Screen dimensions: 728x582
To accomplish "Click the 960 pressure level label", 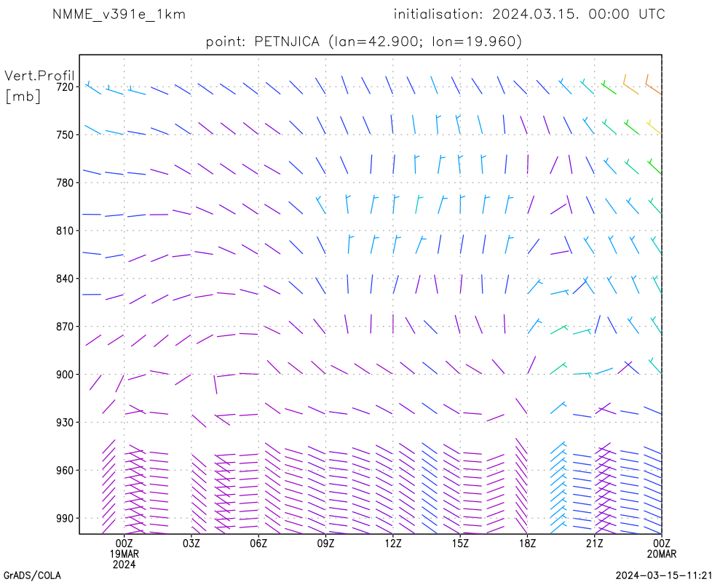I will [65, 471].
